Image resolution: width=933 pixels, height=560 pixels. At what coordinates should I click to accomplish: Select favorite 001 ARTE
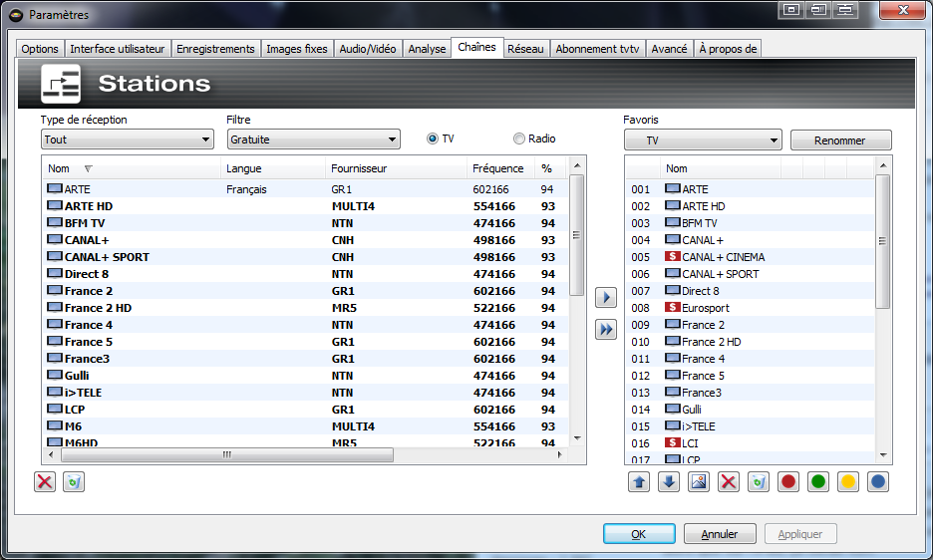(x=751, y=188)
